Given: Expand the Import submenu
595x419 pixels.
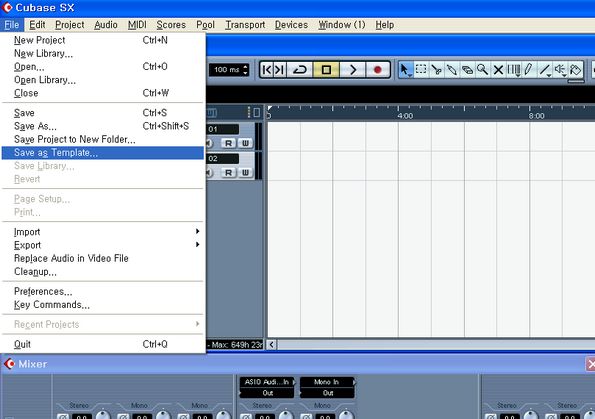Looking at the screenshot, I should pyautogui.click(x=102, y=232).
